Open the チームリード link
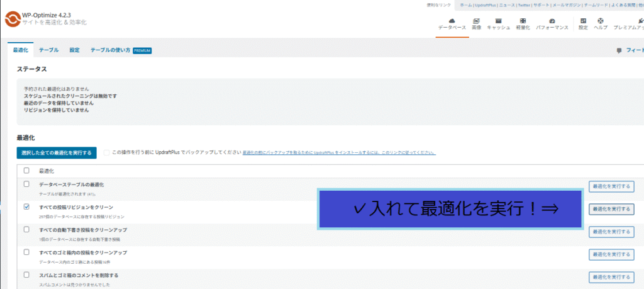 tap(596, 5)
